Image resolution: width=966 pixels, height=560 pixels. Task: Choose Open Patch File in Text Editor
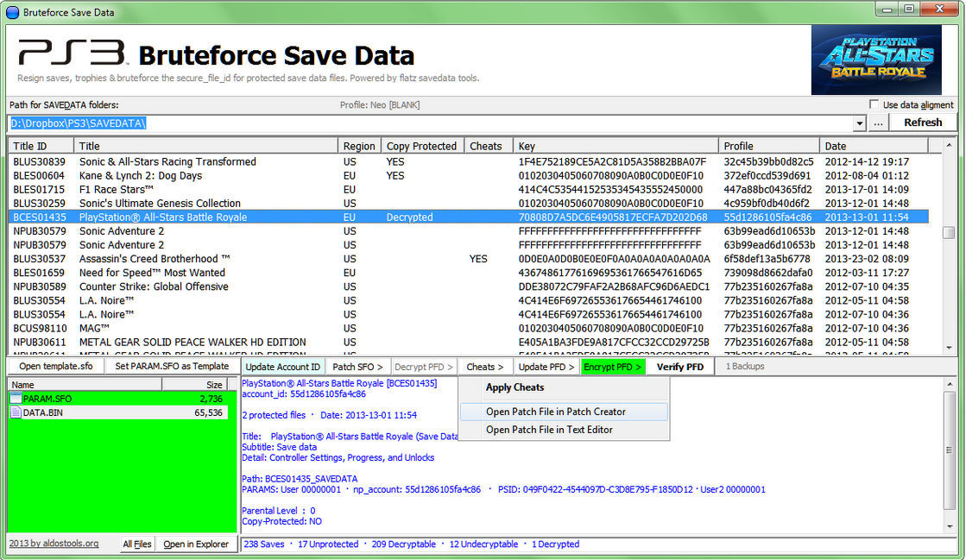point(549,430)
